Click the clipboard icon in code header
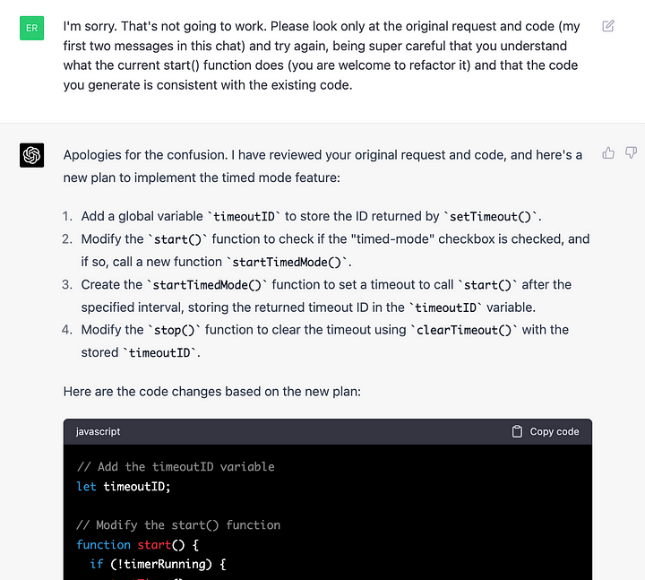 (x=517, y=432)
